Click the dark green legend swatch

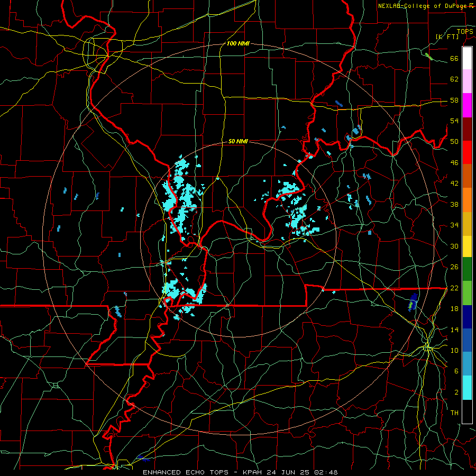click(x=467, y=269)
